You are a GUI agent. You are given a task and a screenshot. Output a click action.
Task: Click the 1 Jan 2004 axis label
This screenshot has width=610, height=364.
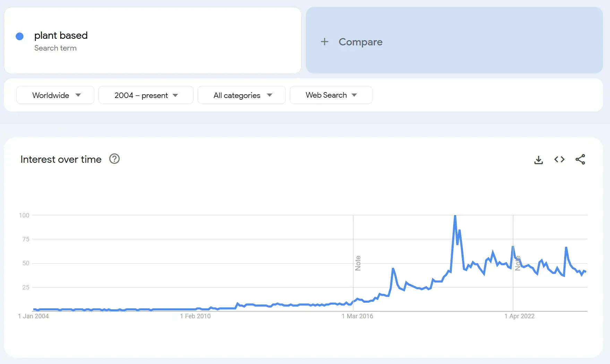click(x=33, y=316)
